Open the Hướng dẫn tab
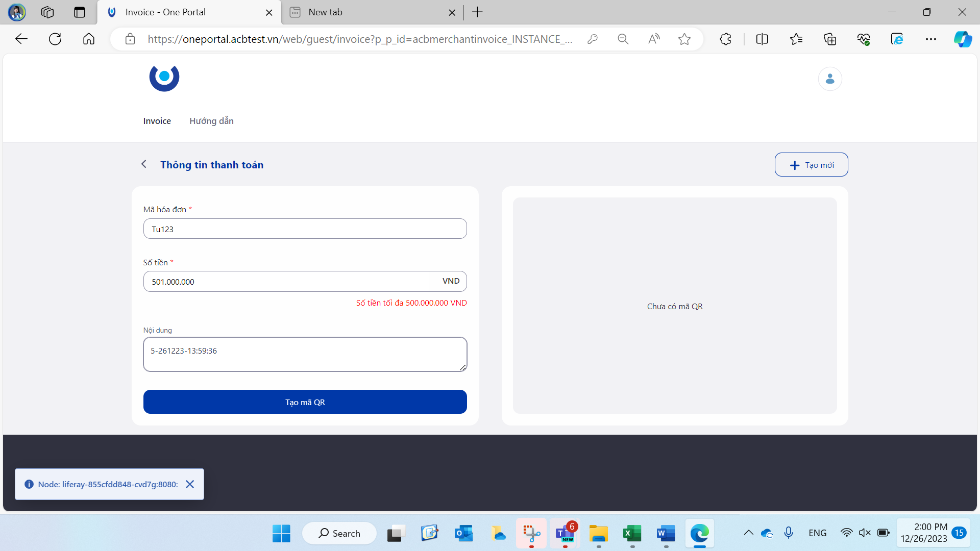 coord(211,121)
